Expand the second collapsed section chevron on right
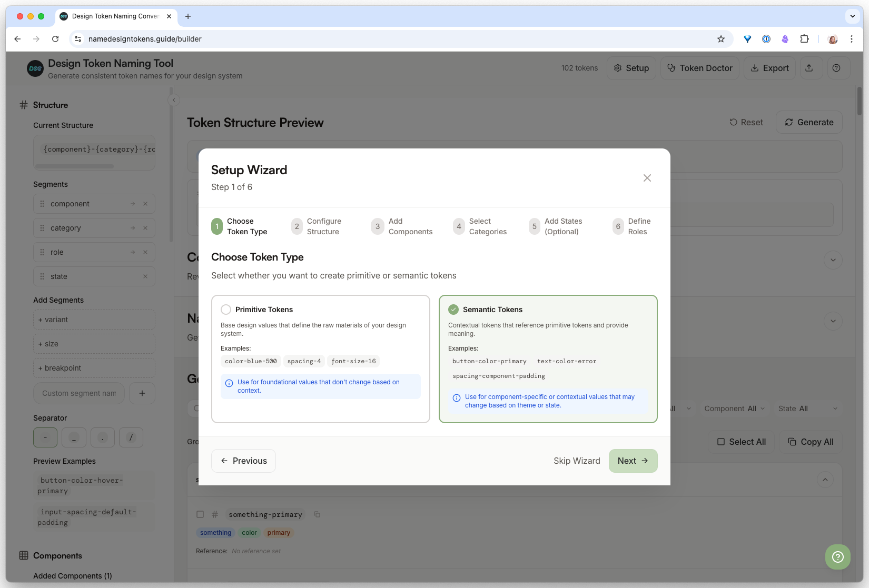The width and height of the screenshot is (869, 588). click(833, 321)
